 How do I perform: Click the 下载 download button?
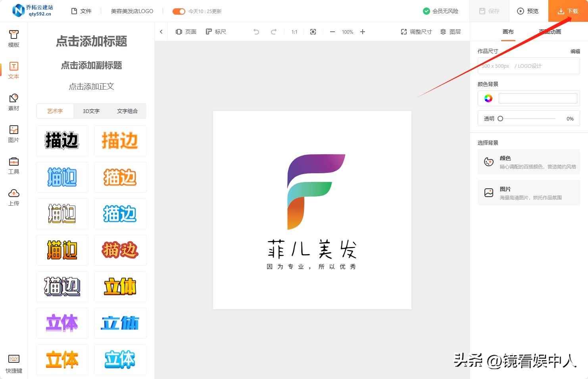[568, 11]
